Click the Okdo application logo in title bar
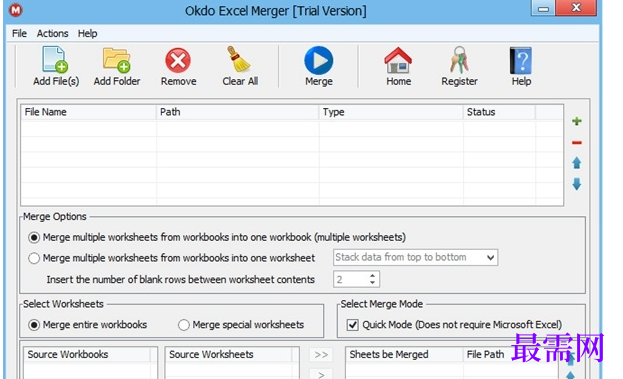Screen dimensions: 623x379 (x=16, y=10)
